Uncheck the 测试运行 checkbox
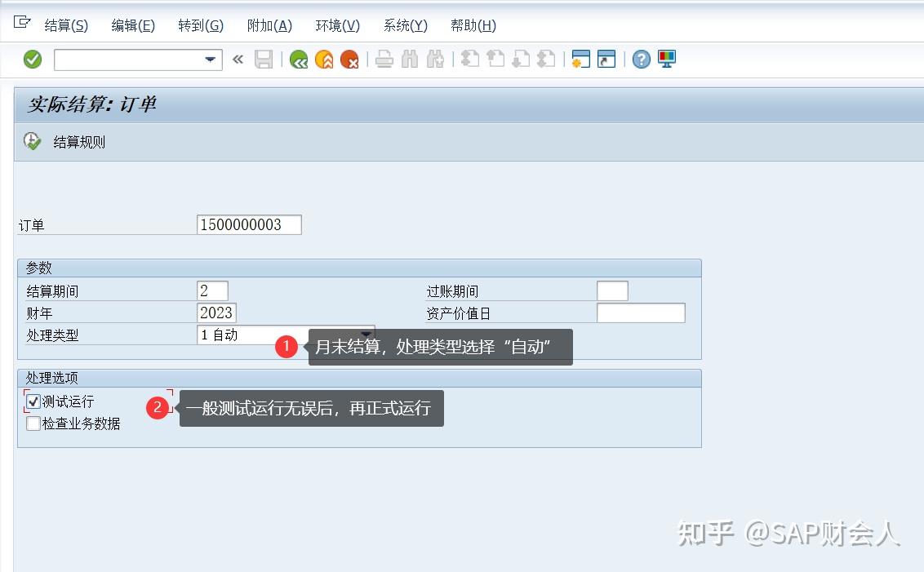Viewport: 924px width, 572px height. [x=33, y=401]
